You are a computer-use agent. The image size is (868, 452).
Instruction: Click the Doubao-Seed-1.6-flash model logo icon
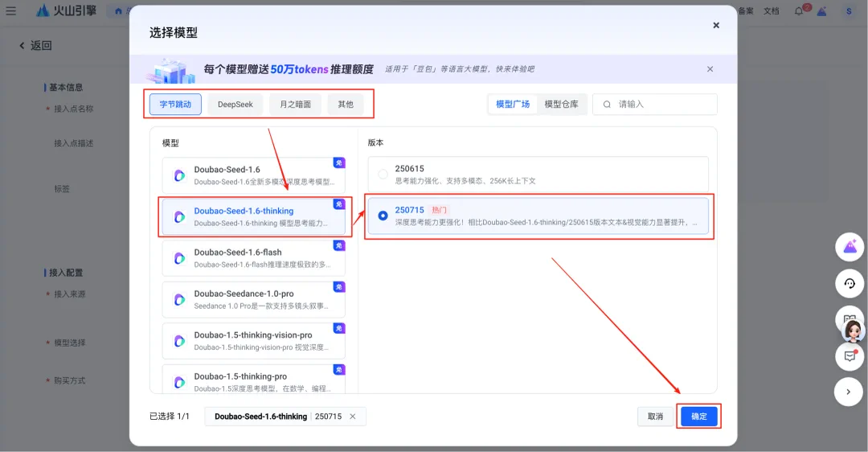[179, 258]
